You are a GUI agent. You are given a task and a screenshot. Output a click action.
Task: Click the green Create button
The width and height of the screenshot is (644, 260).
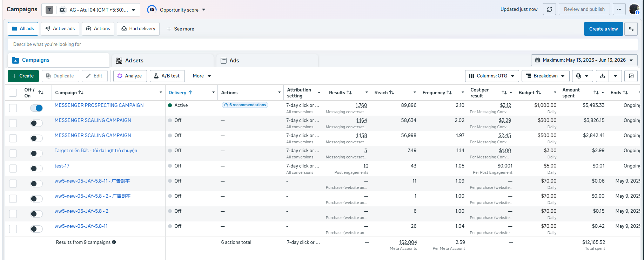click(x=23, y=76)
